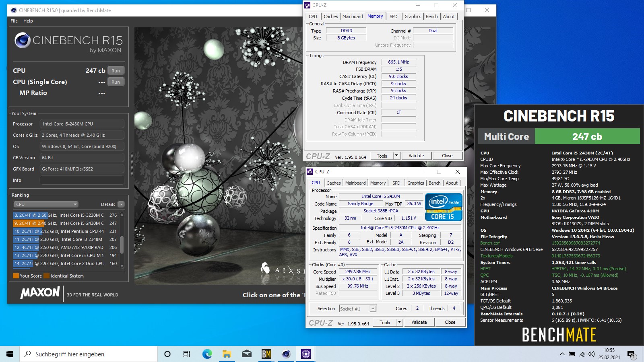Image resolution: width=644 pixels, height=362 pixels.
Task: Click the Intel Core i5 logo in CPU-Z
Action: 444,207
